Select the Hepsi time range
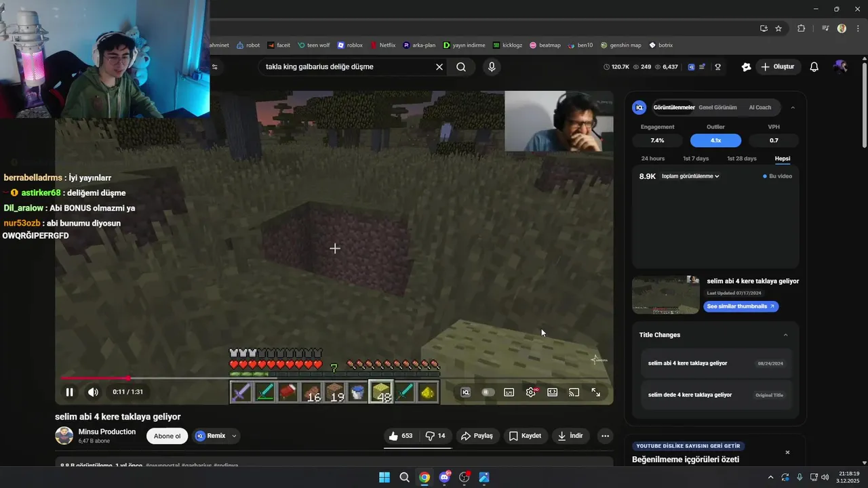 tap(783, 159)
